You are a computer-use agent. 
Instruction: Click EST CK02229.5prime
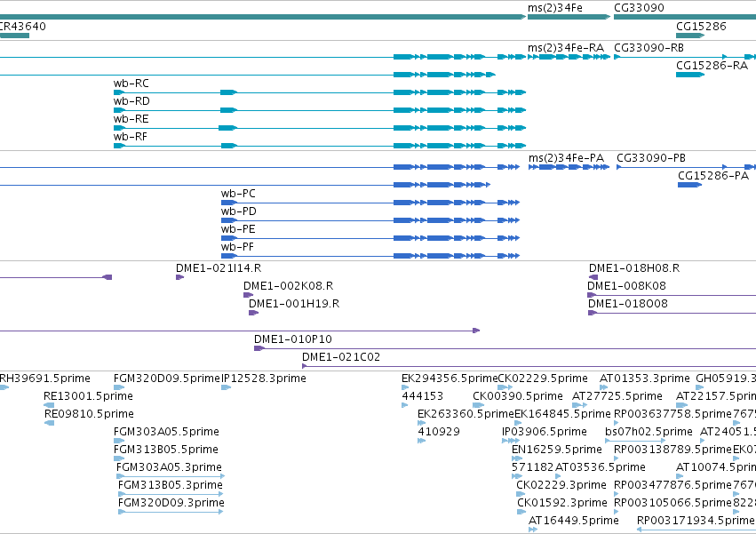[x=543, y=379]
